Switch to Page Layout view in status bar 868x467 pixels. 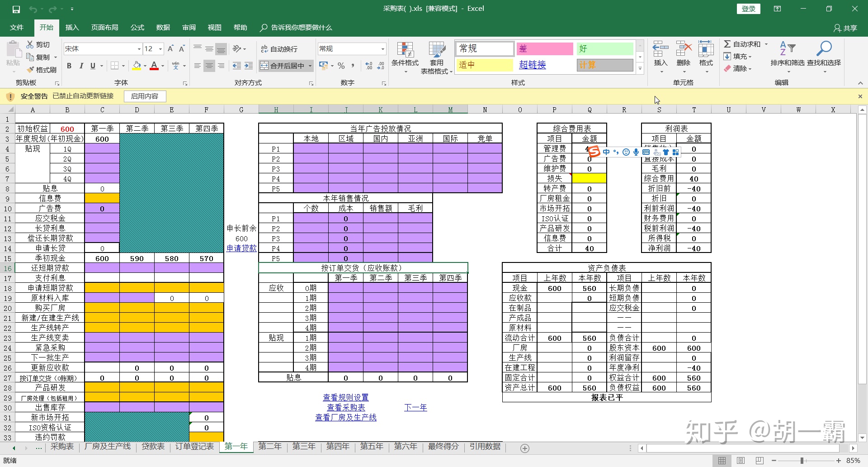click(x=741, y=461)
